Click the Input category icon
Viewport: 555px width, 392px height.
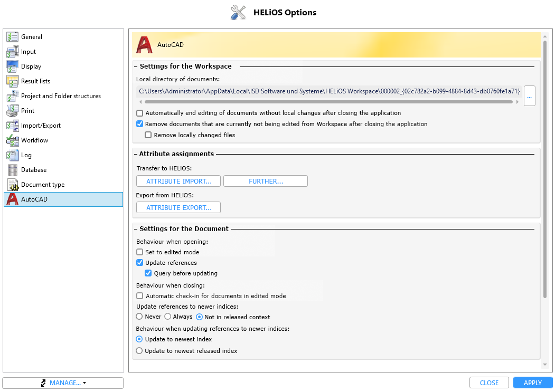coord(12,52)
